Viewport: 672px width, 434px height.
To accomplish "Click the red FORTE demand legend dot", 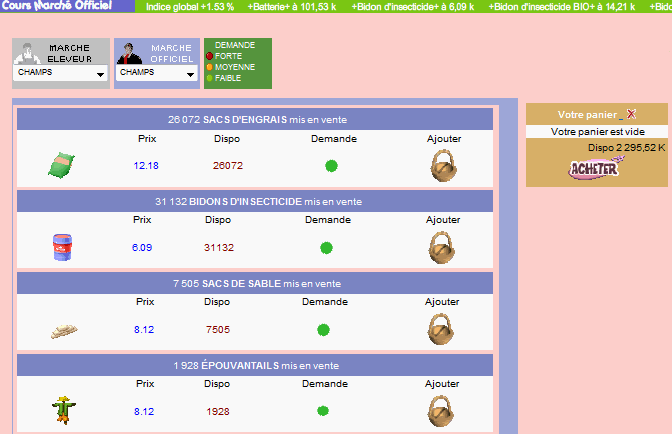I will [209, 56].
